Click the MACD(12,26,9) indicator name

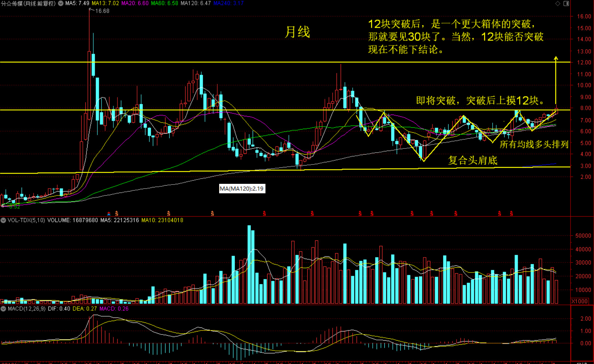click(x=27, y=309)
